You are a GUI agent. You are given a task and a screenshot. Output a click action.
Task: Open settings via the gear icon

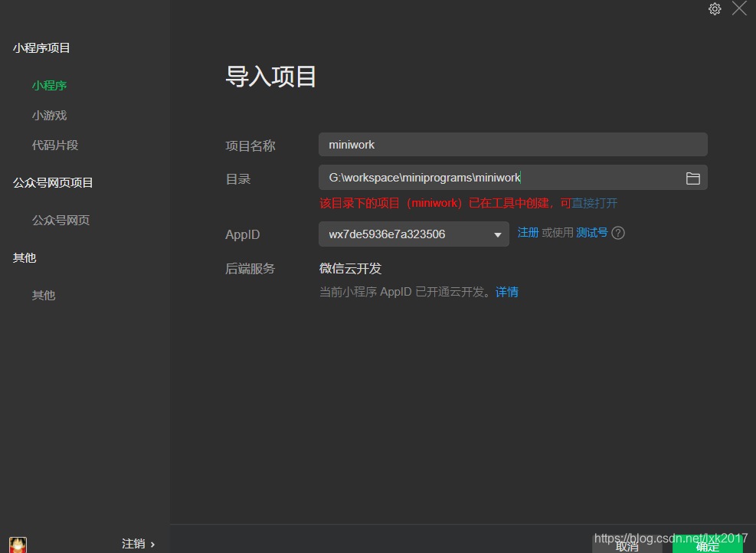(x=715, y=8)
